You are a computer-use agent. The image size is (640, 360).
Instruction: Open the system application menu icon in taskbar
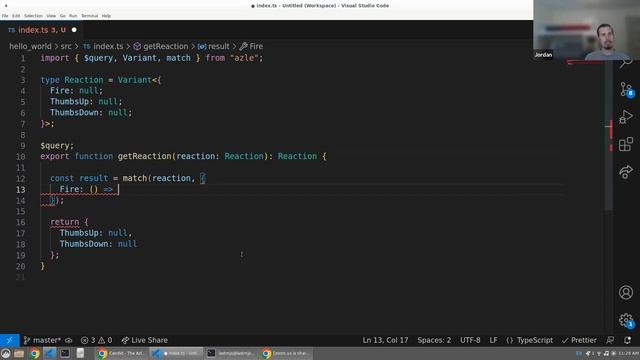point(5,353)
